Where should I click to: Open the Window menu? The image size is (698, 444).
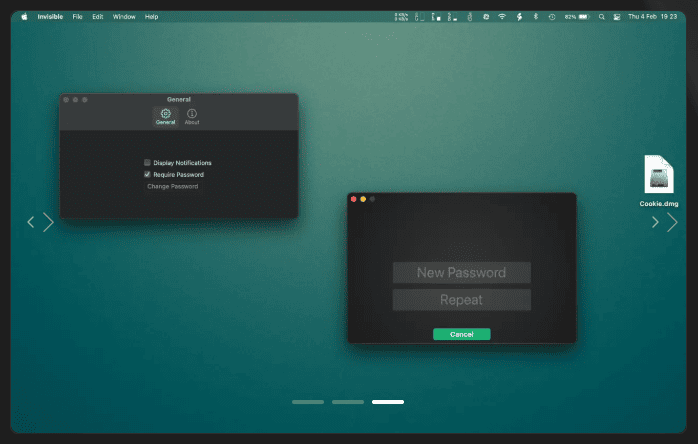[x=124, y=17]
